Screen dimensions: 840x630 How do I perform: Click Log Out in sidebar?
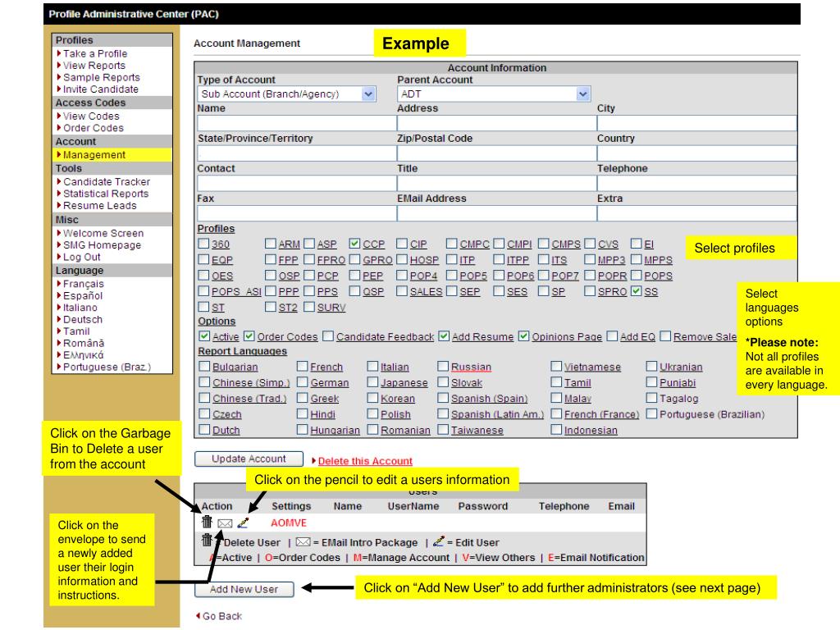(x=81, y=257)
